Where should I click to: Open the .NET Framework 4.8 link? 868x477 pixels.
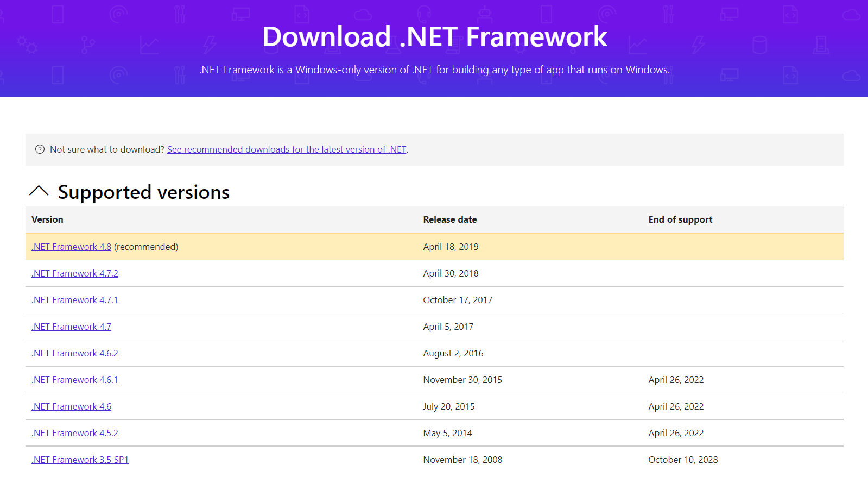tap(71, 247)
